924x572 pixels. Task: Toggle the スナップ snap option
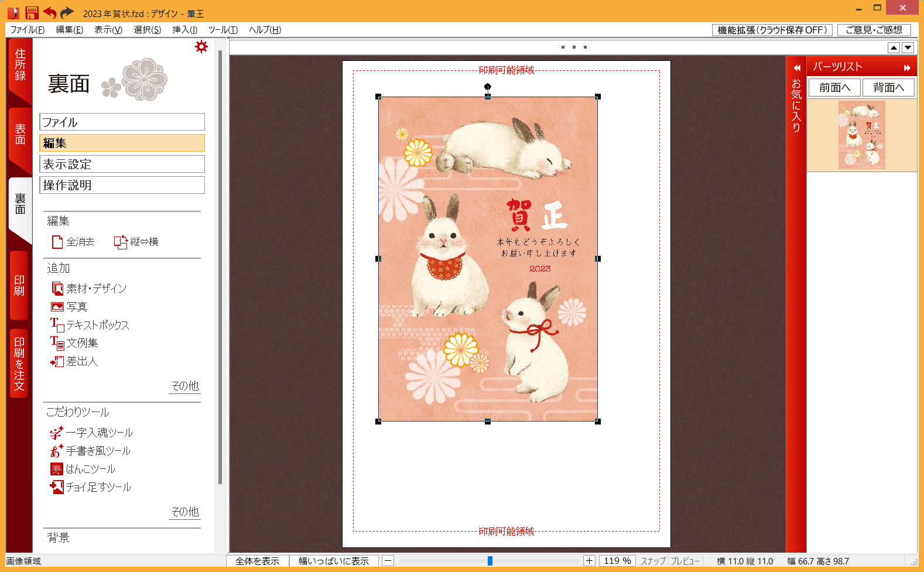click(x=653, y=561)
